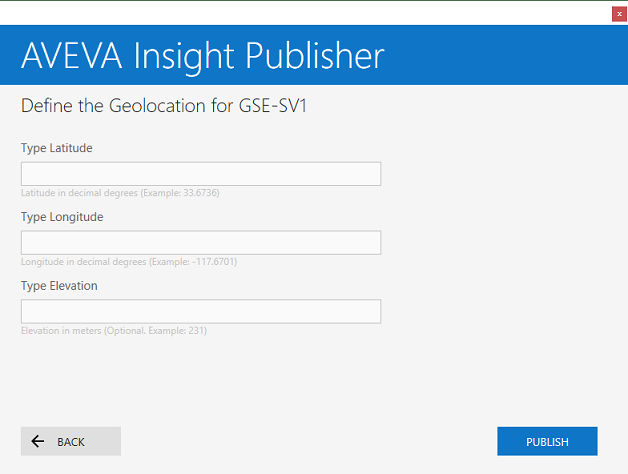Click the left arrow icon beside BACK

point(38,441)
